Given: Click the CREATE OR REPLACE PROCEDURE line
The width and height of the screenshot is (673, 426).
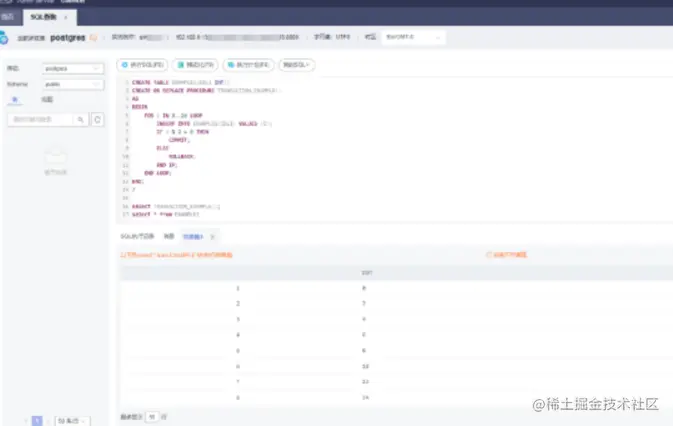Looking at the screenshot, I should pos(206,91).
